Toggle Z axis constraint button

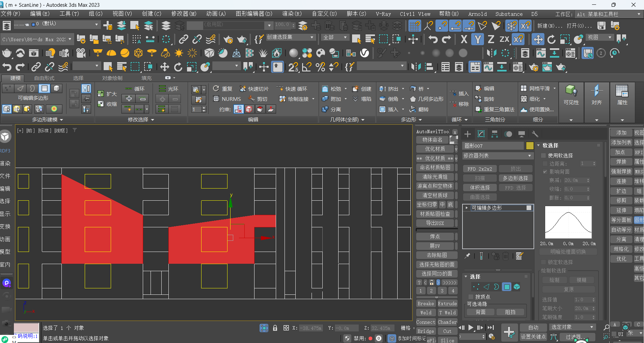(491, 39)
